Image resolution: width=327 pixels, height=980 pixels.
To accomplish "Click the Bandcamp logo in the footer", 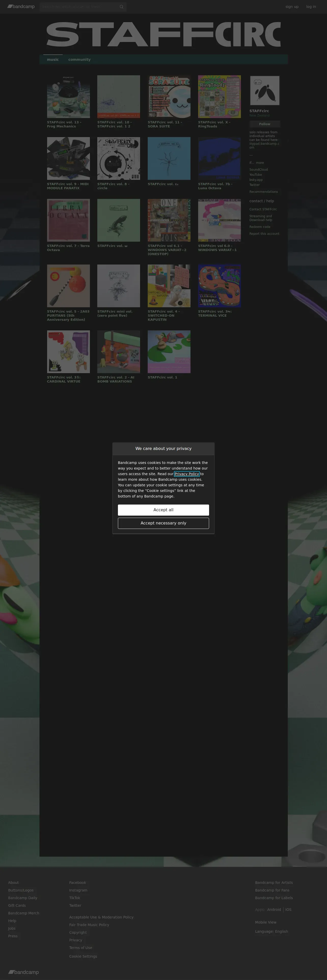I will pyautogui.click(x=24, y=972).
